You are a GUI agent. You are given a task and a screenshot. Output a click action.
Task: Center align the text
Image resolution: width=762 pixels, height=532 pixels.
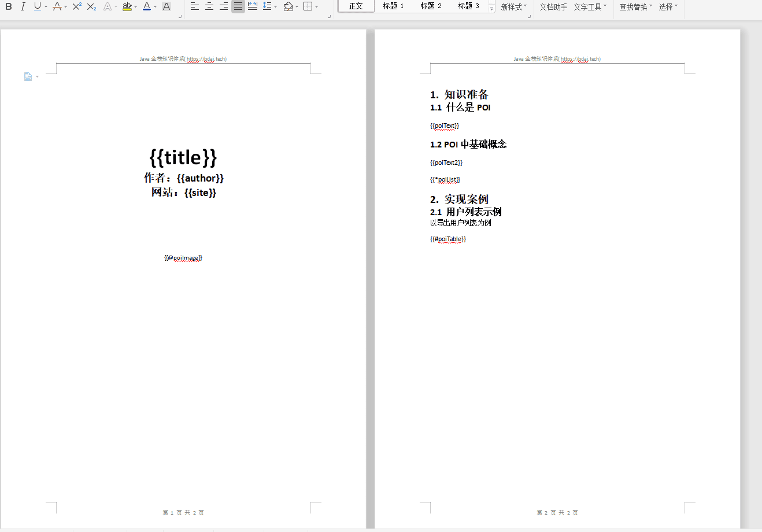pos(209,7)
